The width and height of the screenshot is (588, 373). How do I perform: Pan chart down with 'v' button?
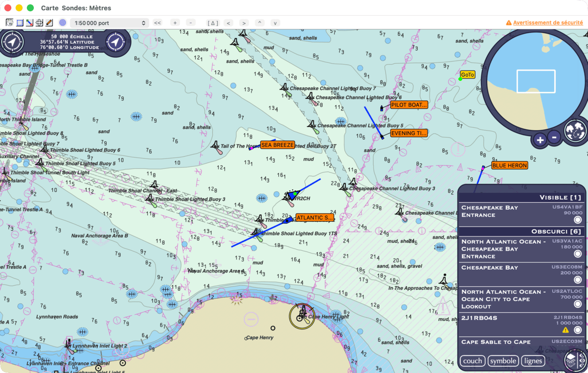[275, 23]
